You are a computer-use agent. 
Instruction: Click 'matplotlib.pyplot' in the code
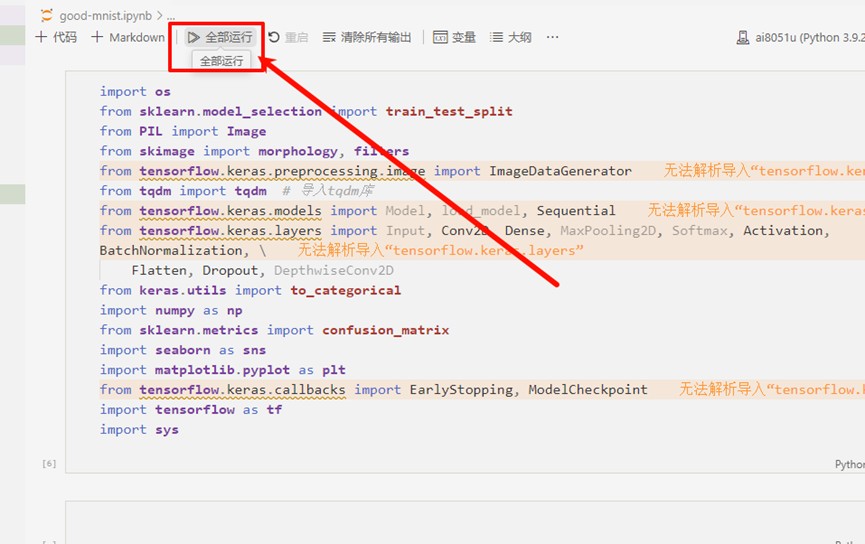tap(222, 370)
